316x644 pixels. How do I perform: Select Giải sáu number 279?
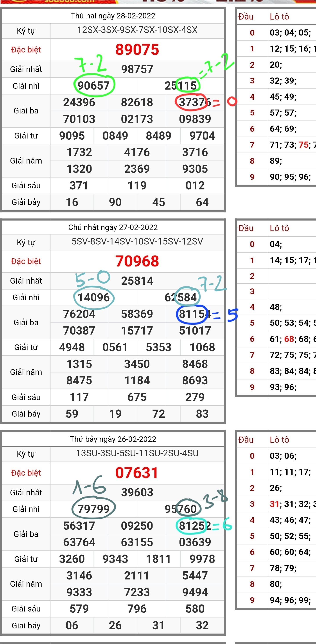point(195,397)
